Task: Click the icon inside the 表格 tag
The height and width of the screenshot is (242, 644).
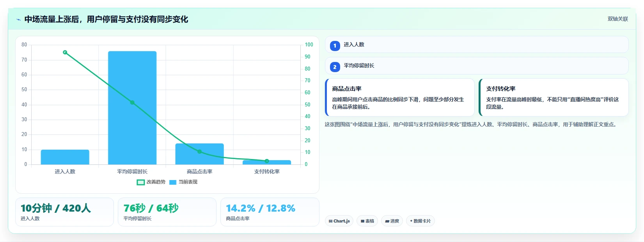Action: click(x=362, y=221)
